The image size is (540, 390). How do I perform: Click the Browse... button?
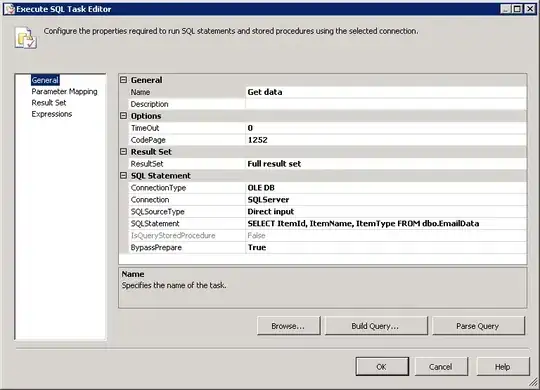(x=288, y=326)
